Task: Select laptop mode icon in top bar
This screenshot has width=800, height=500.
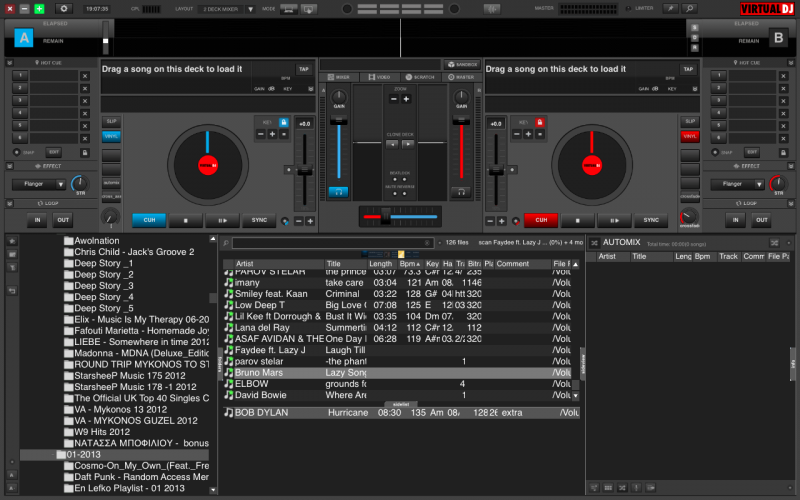Action: coord(289,9)
